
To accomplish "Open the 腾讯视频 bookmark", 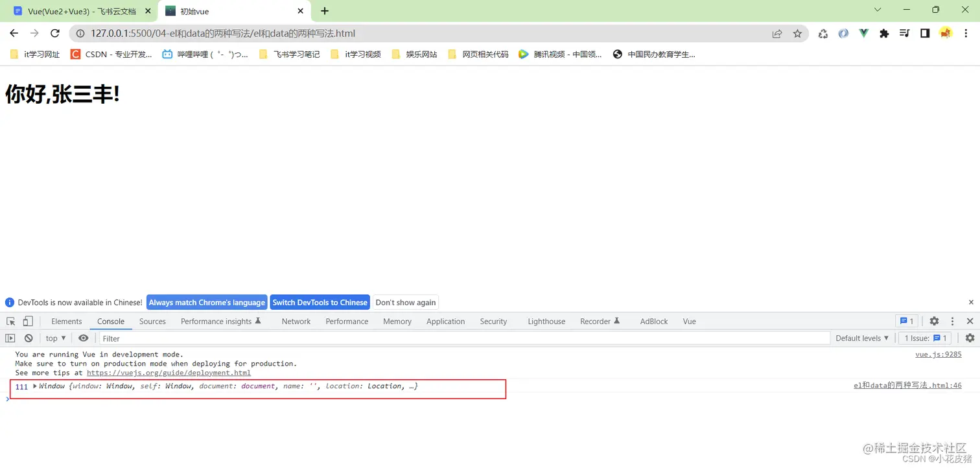I will point(560,54).
